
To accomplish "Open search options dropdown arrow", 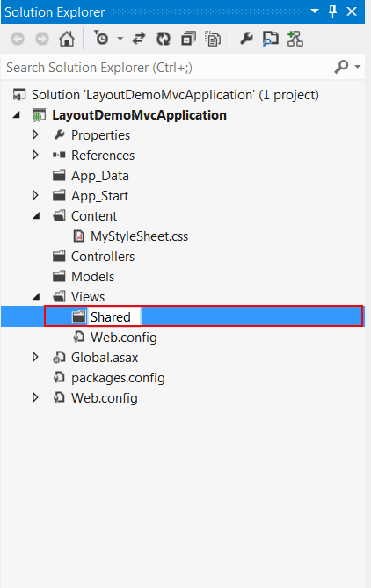I will click(x=358, y=67).
